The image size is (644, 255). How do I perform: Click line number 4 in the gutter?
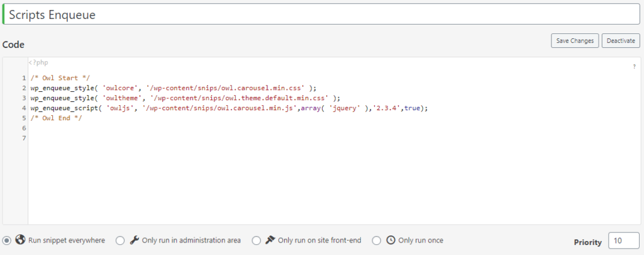tap(25, 108)
